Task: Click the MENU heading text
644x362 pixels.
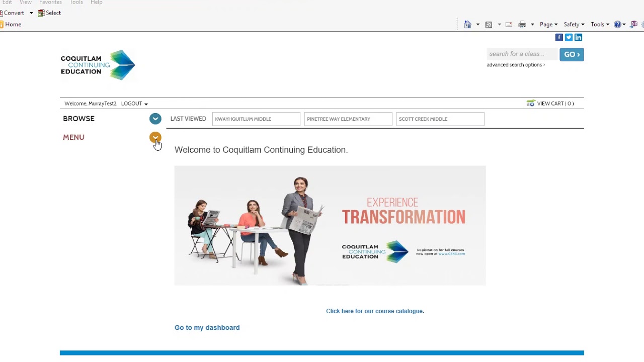Action: tap(73, 137)
